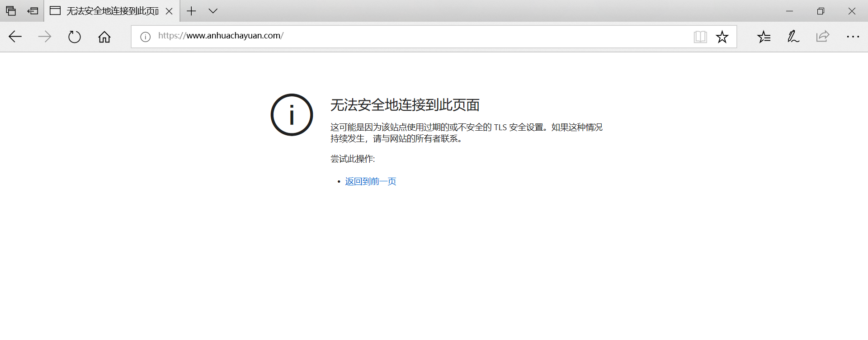Click the 返回到前一页 link
This screenshot has height=340, width=868.
(x=371, y=181)
